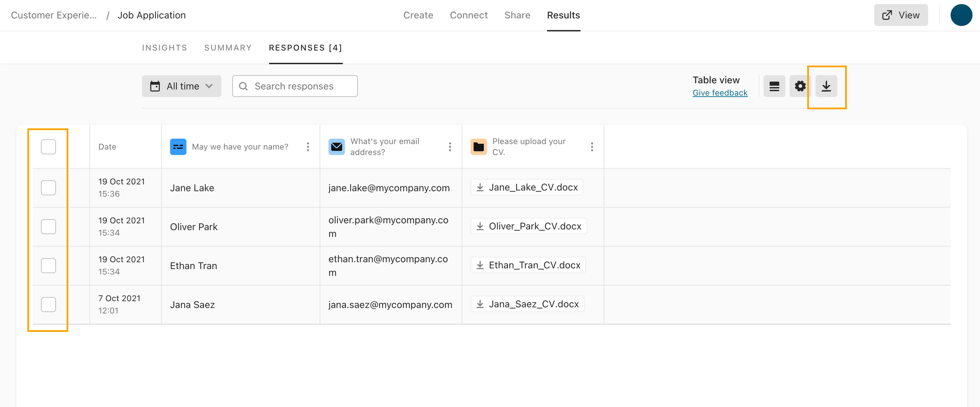Screen dimensions: 980x407
Task: Click download arrow on Oliver_Park_CV.docx
Action: [480, 226]
